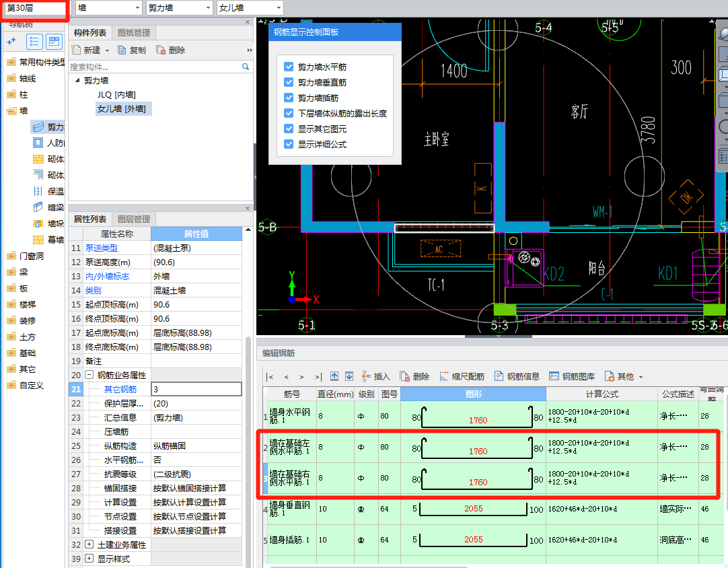Screen dimensions: 728x568
Task: Open the 剪力墙 type dropdown
Action: point(179,8)
